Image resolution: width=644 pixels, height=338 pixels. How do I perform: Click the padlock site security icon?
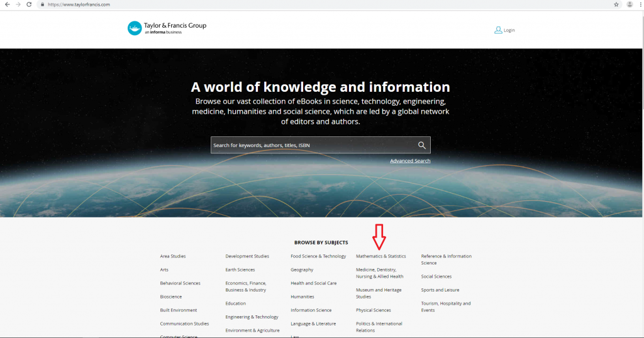tap(42, 4)
